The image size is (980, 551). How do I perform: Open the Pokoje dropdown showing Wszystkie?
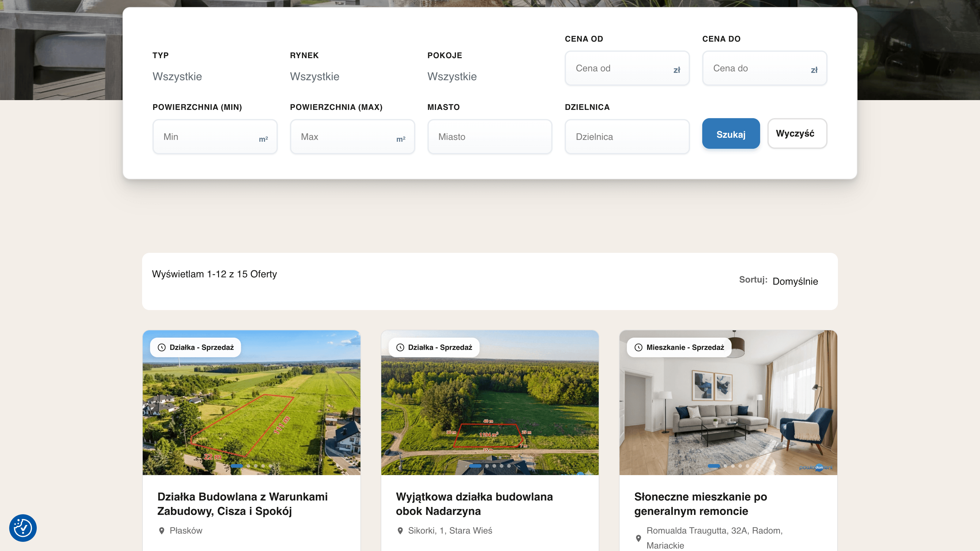coord(489,77)
